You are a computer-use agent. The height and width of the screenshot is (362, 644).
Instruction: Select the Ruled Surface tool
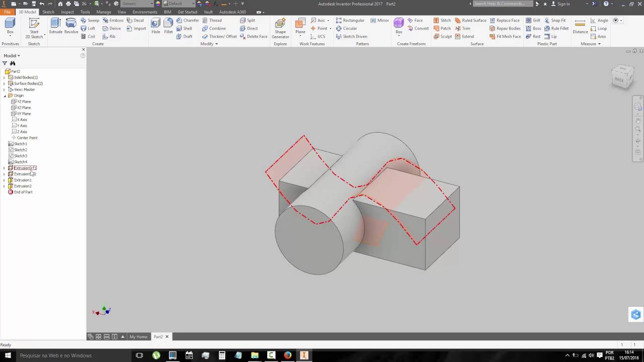tap(470, 20)
